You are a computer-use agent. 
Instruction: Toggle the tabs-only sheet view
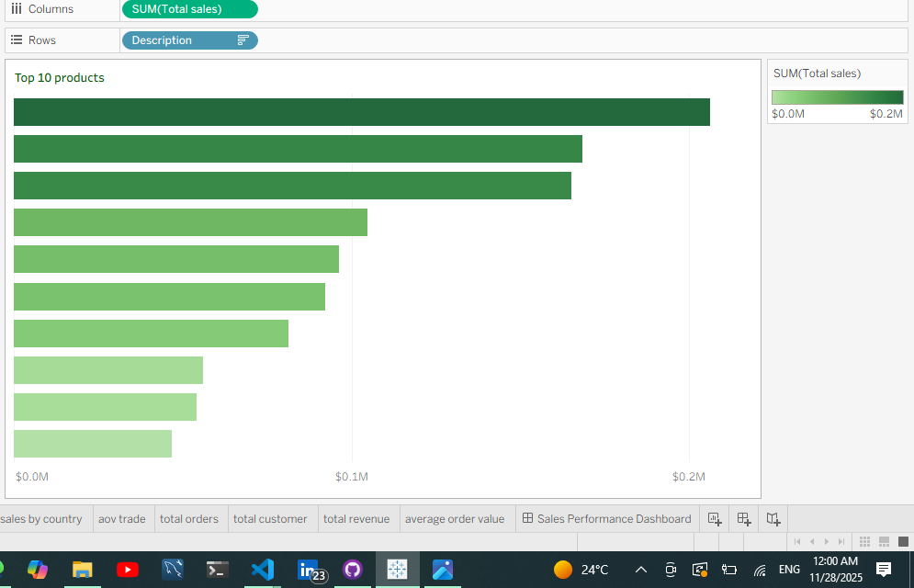(904, 541)
